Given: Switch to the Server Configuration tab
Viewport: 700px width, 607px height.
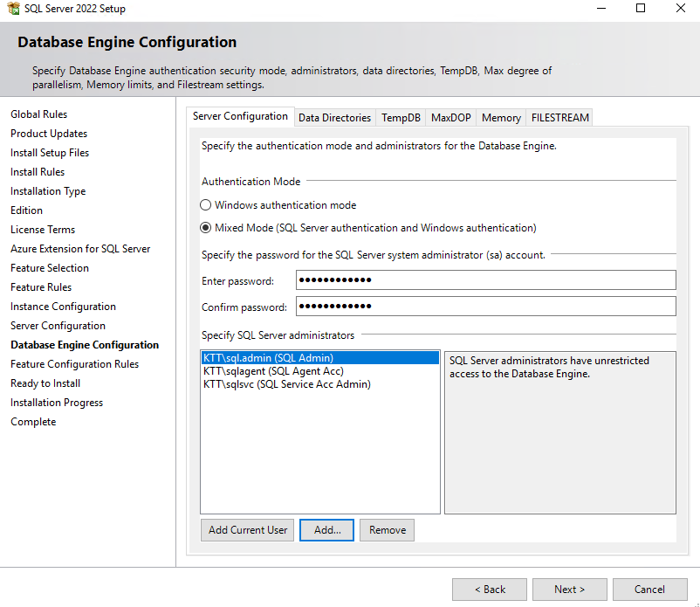Looking at the screenshot, I should [240, 116].
